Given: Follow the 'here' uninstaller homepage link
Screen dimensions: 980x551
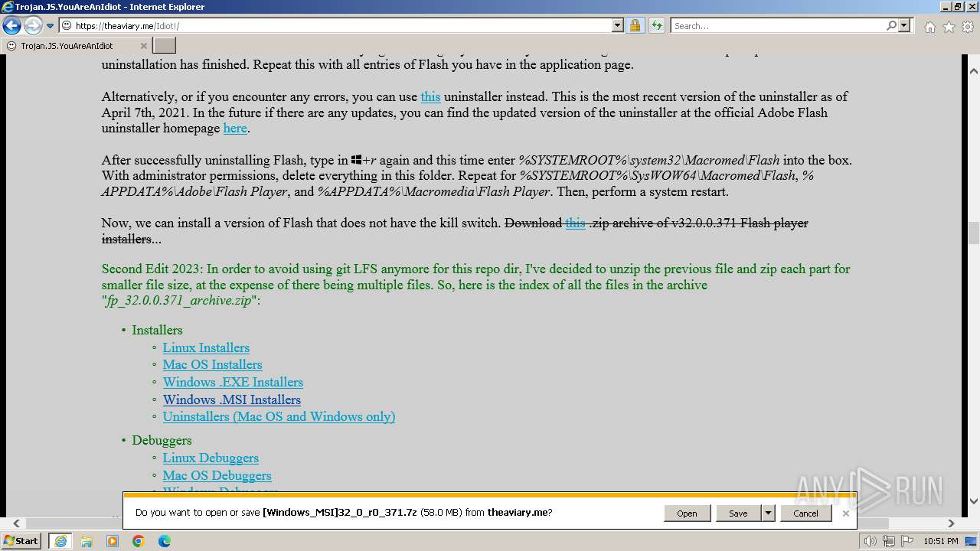Looking at the screenshot, I should tap(235, 128).
